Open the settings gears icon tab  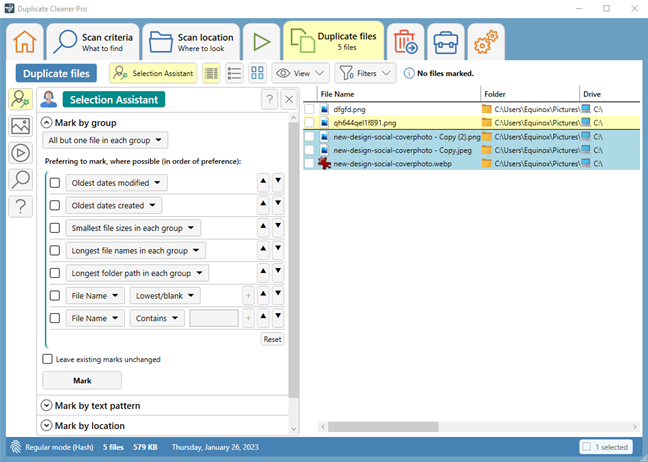pos(486,42)
